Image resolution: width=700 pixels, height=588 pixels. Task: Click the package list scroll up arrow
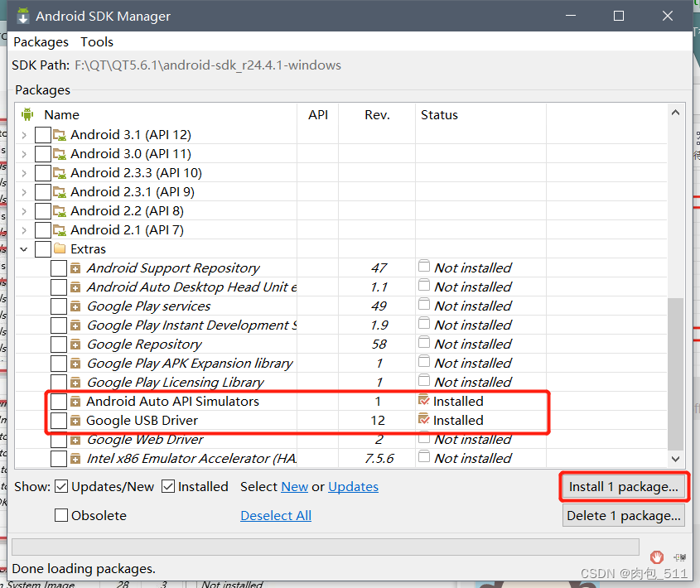[675, 113]
